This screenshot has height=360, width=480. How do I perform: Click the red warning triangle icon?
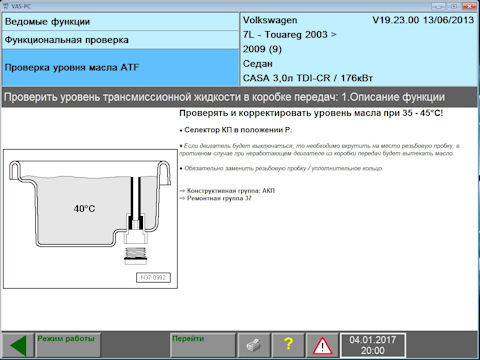pyautogui.click(x=322, y=346)
